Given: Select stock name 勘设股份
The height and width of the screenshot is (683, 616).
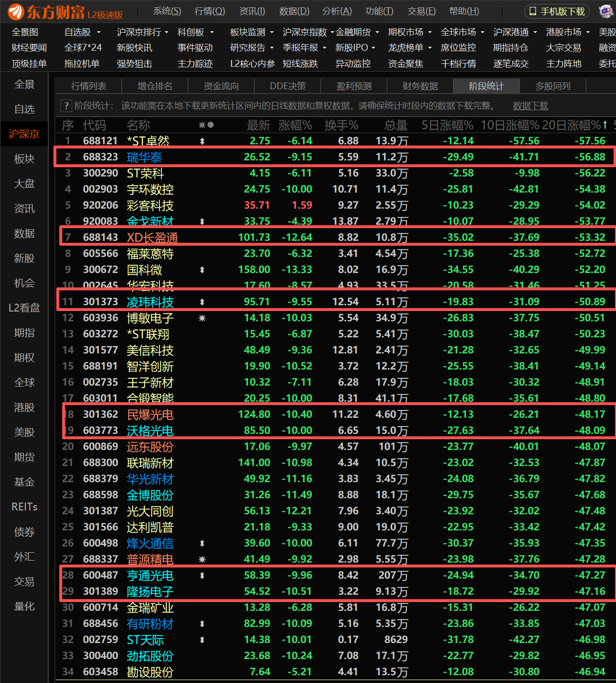Looking at the screenshot, I should click(150, 672).
